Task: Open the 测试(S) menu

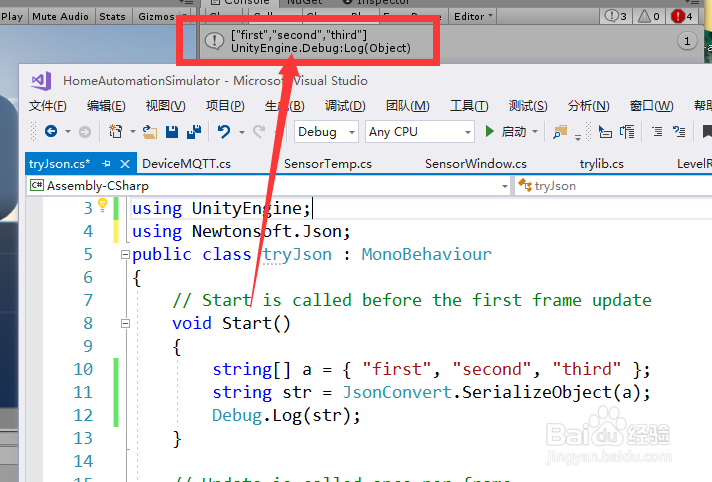Action: pos(528,106)
